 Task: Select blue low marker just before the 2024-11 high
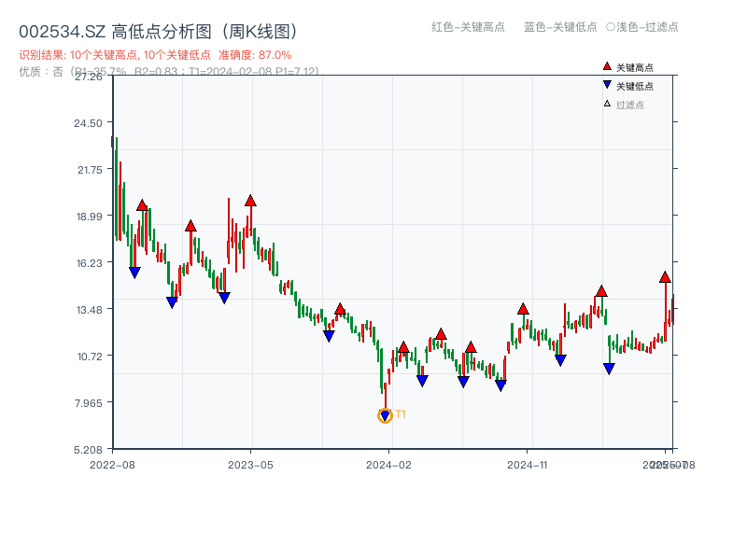coord(500,385)
